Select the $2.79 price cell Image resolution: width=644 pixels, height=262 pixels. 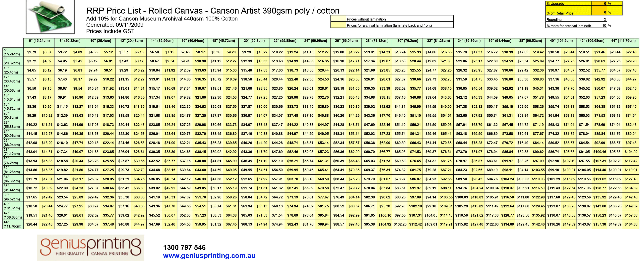32,52
